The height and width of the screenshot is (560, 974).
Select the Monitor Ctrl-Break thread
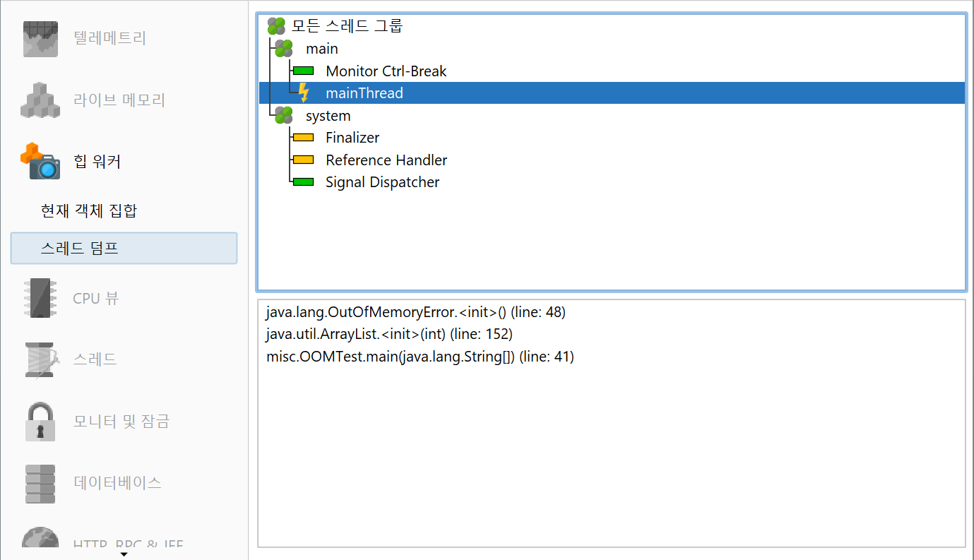click(386, 71)
